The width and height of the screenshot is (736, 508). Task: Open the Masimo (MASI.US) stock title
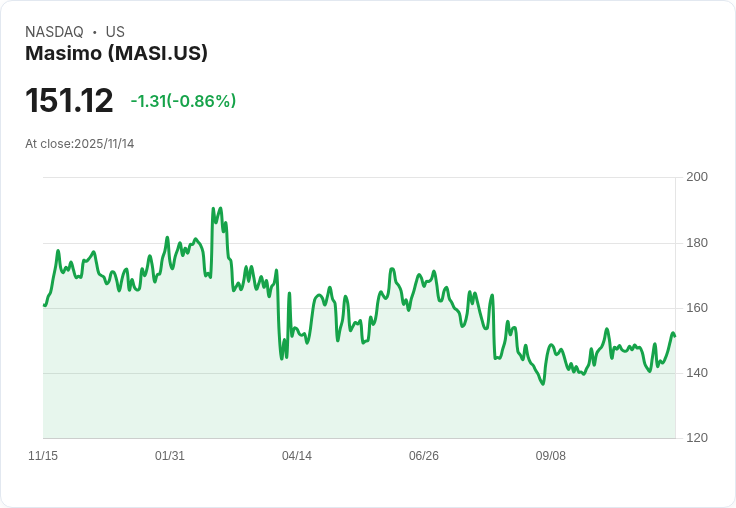coord(116,54)
